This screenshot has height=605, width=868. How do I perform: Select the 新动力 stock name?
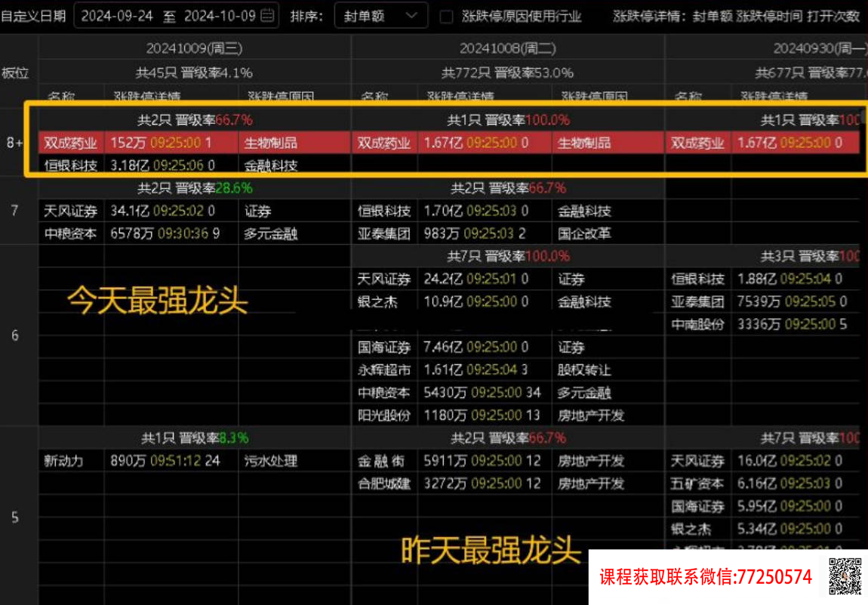63,461
